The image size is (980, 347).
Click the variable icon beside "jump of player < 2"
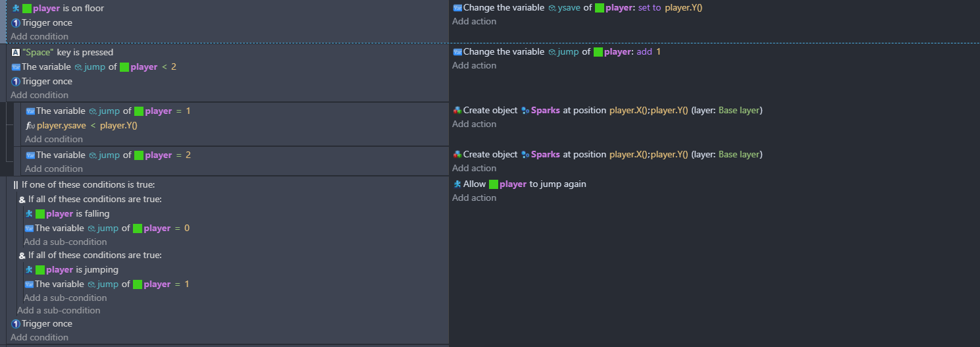(16, 67)
